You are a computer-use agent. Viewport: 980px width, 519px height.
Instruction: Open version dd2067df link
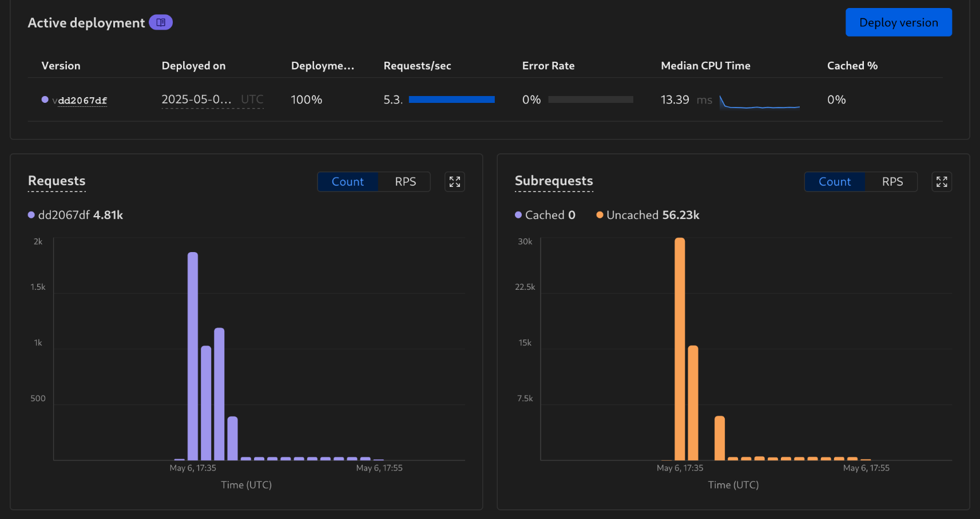82,101
